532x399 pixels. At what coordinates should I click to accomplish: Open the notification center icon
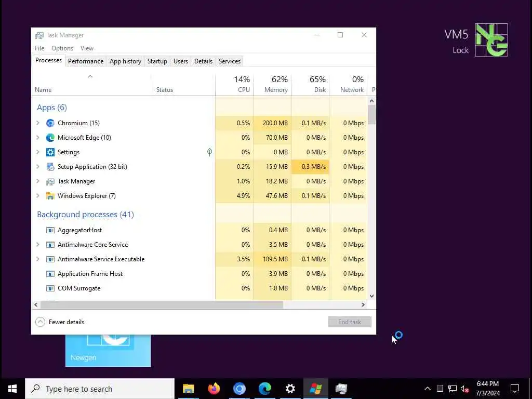(515, 389)
